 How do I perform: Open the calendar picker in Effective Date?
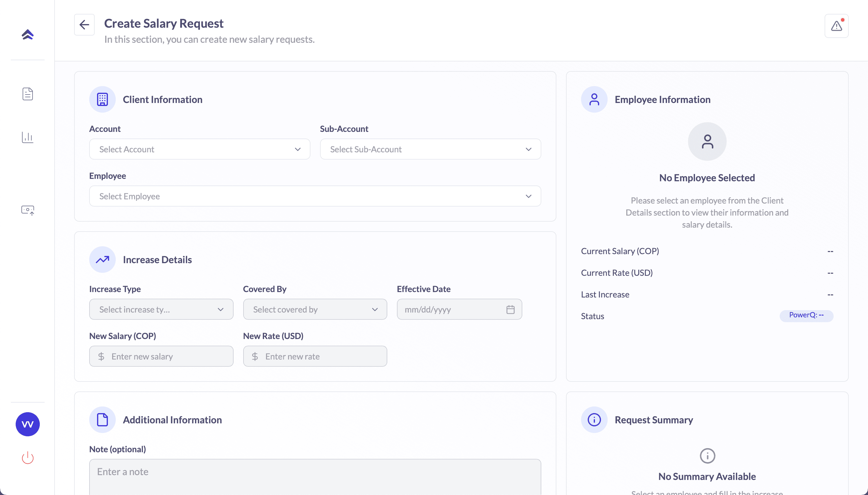[510, 310]
